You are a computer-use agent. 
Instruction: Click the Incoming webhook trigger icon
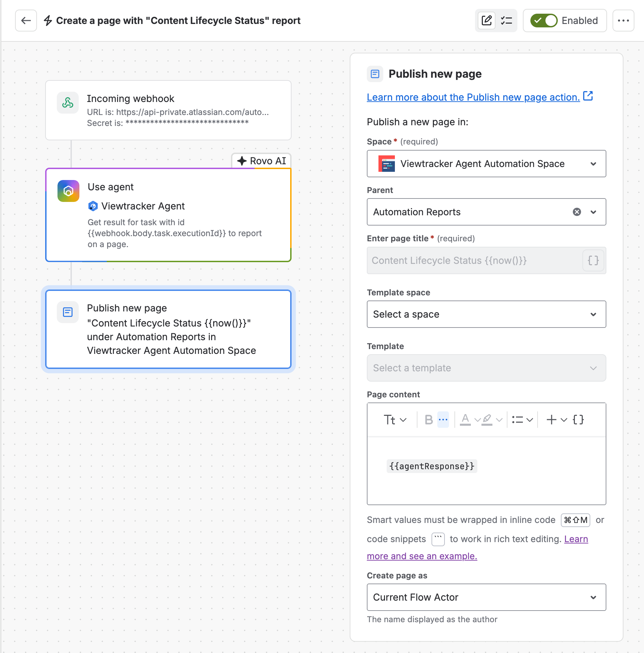[x=68, y=103]
